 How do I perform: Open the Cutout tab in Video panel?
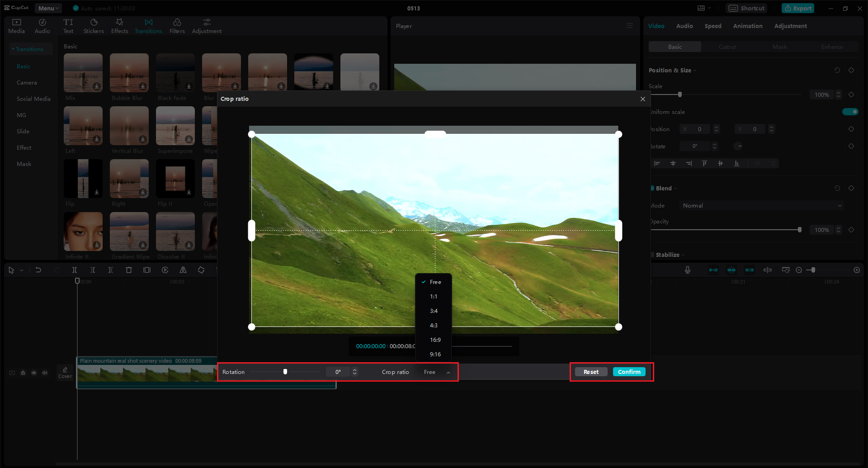727,47
